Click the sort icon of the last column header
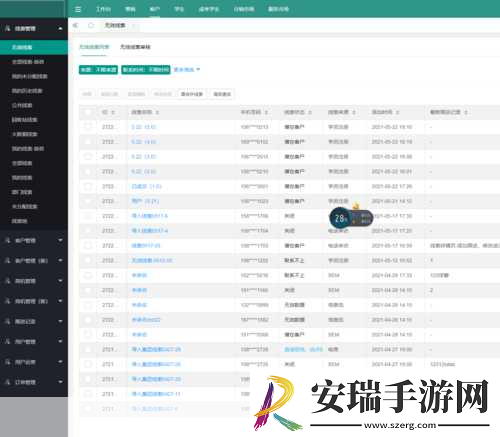 coord(466,112)
